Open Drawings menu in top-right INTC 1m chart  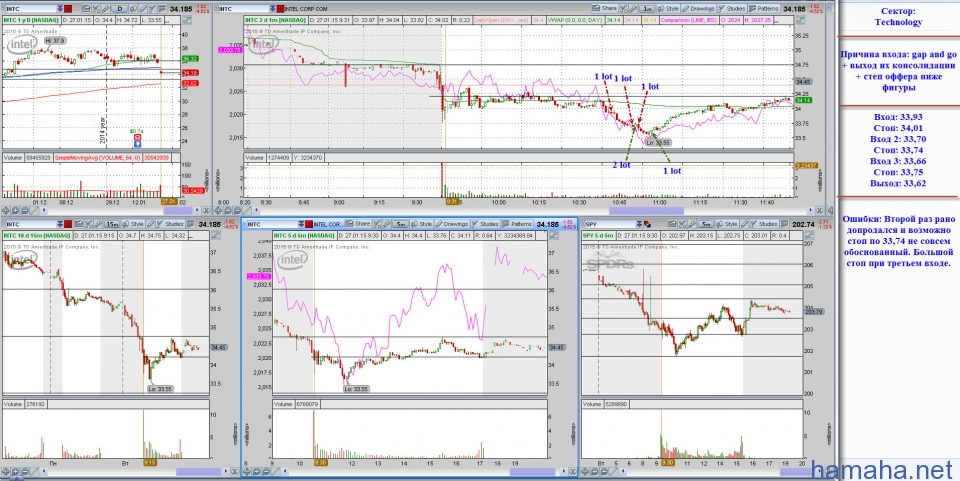click(698, 9)
